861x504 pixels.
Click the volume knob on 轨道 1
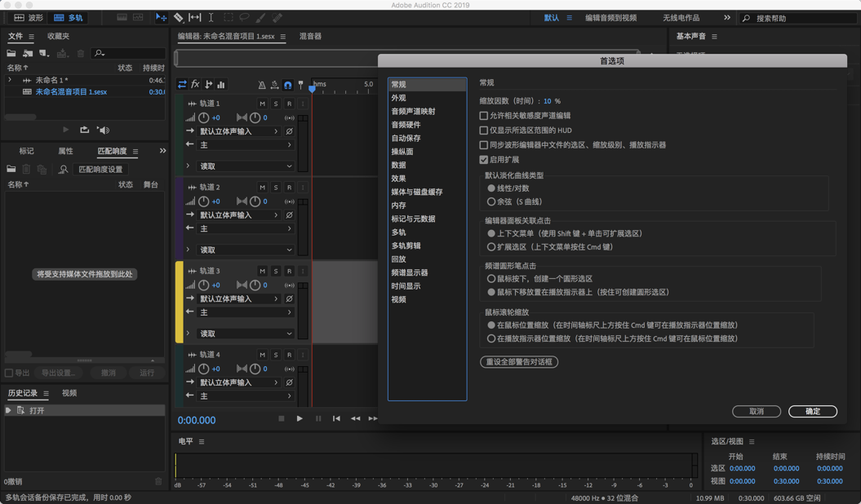(x=204, y=117)
